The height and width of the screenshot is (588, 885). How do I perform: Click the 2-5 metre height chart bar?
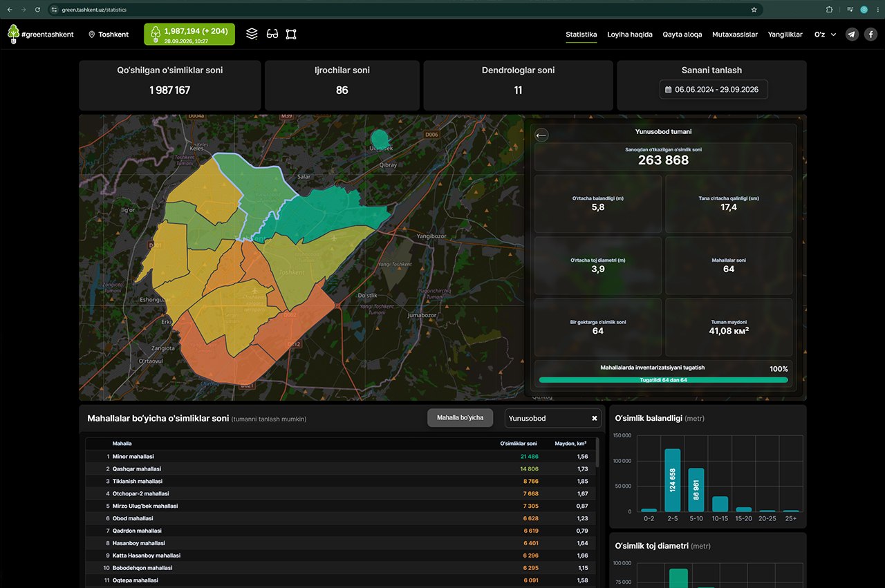(x=673, y=480)
